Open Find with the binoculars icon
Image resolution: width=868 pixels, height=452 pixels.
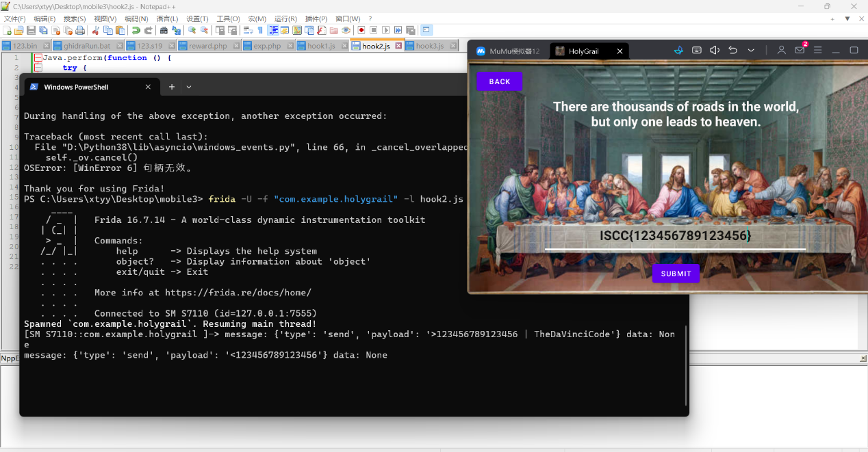(x=164, y=30)
